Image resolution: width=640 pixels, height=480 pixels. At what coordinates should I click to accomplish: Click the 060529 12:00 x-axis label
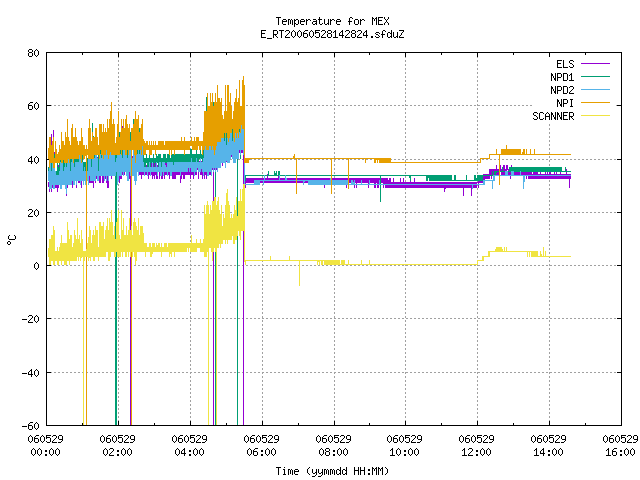click(476, 446)
